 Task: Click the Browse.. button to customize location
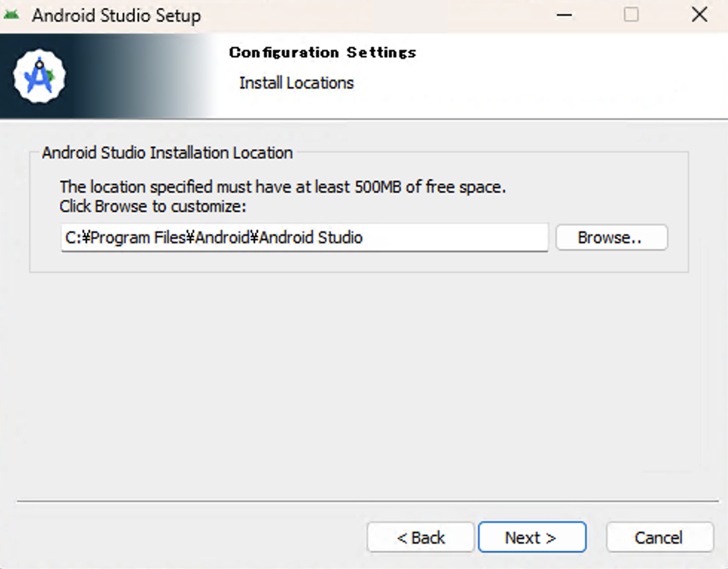611,237
